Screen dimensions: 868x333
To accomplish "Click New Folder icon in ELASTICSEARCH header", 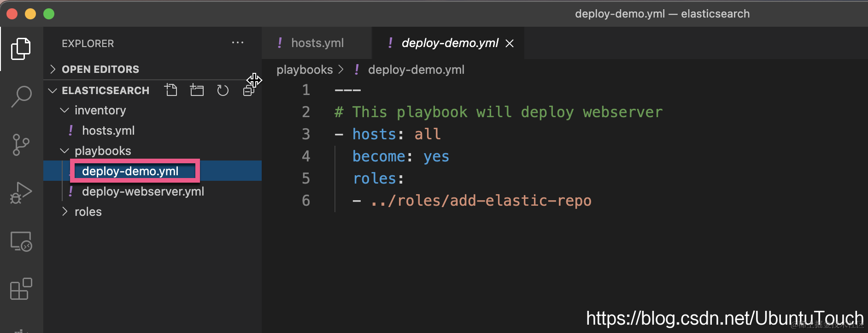I will click(197, 90).
